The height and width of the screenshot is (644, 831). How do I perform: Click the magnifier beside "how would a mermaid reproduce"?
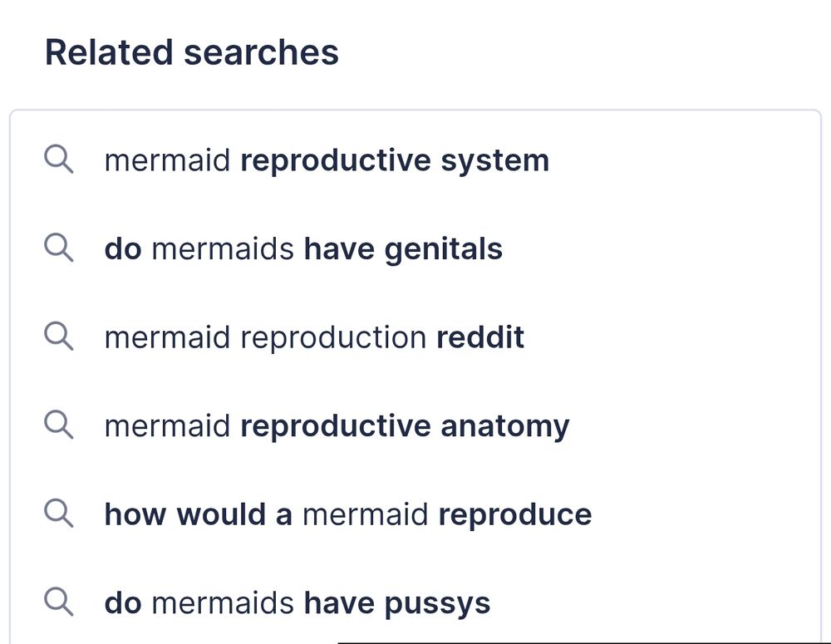pyautogui.click(x=58, y=514)
